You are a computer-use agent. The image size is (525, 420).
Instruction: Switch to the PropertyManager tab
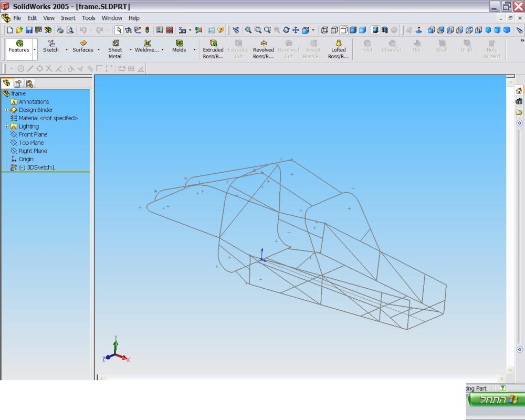[18, 83]
